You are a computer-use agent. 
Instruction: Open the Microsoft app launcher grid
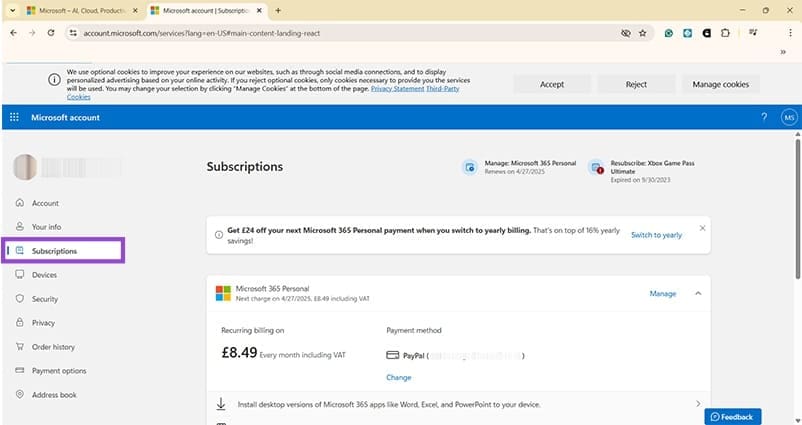click(x=14, y=117)
